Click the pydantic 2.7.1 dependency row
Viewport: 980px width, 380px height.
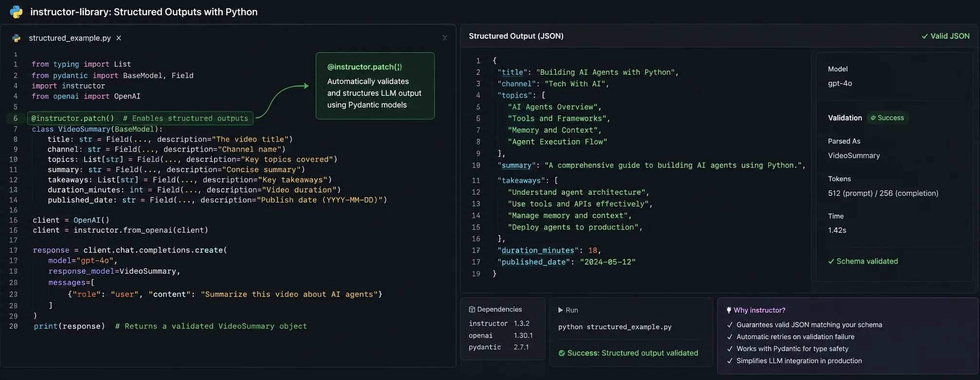pos(499,347)
